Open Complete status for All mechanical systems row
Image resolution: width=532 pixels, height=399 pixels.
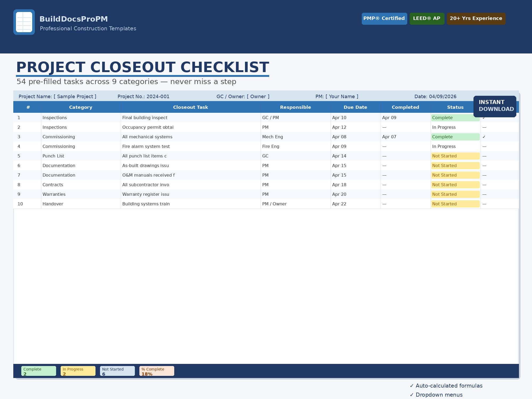[x=455, y=137]
